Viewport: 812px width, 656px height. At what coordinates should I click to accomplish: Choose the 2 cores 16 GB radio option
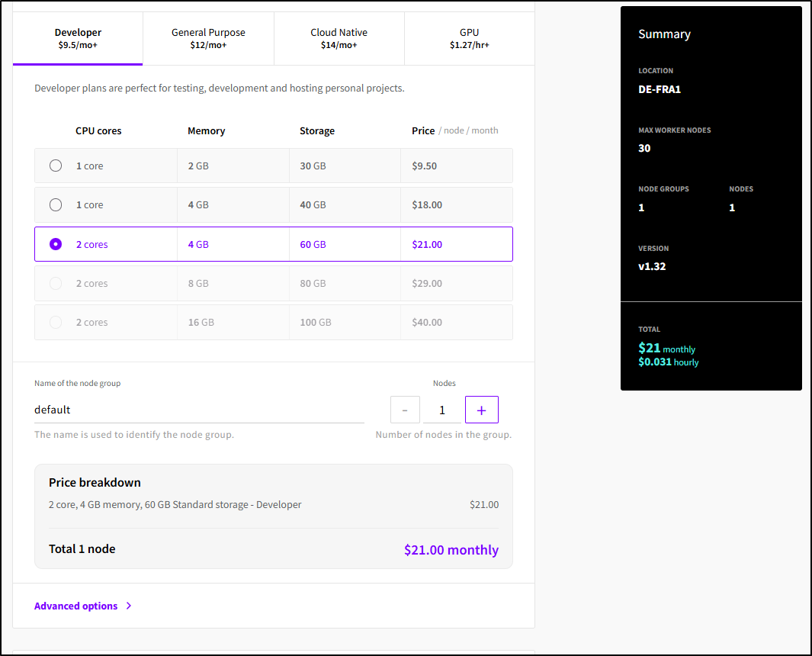[x=56, y=323]
